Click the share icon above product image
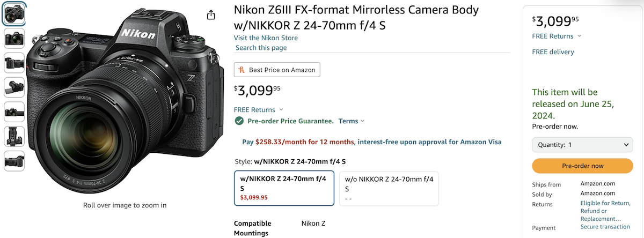Screen dimensions: 644x238 point(211,14)
